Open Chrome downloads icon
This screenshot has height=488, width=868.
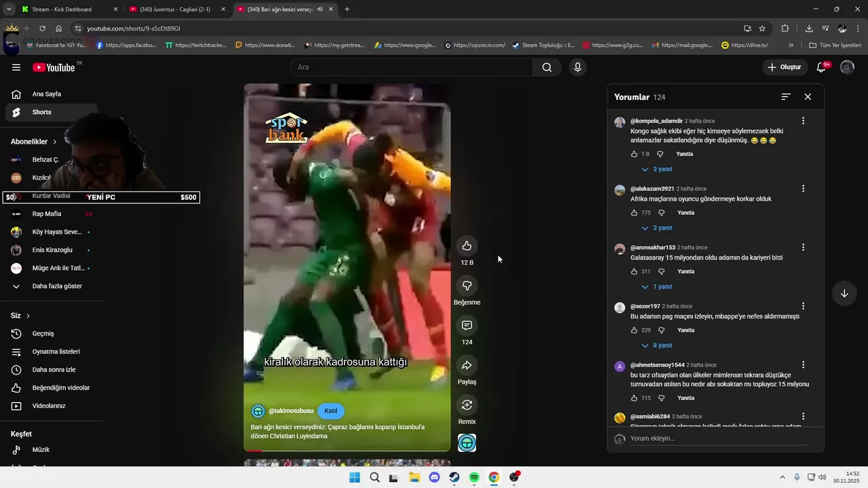pos(809,28)
